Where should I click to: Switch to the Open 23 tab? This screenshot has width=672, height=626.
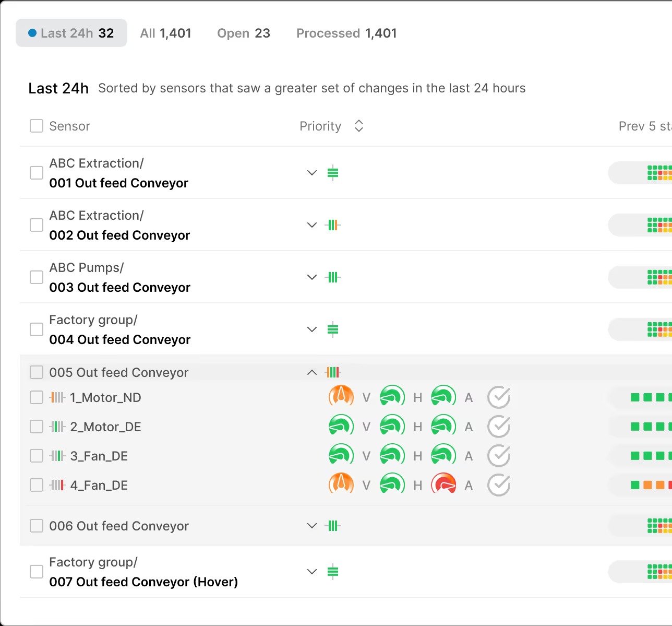243,33
